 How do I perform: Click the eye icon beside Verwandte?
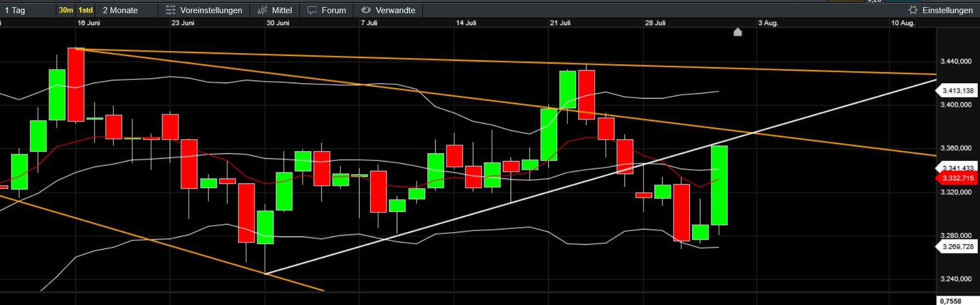(366, 10)
